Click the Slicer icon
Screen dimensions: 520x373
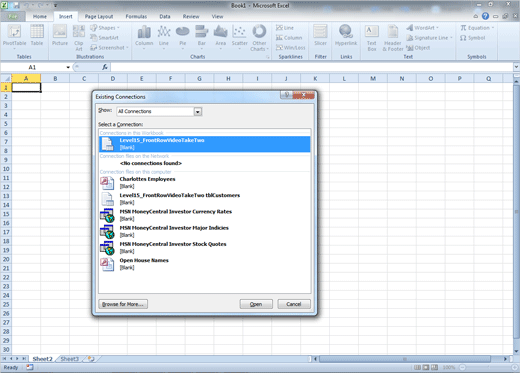[x=320, y=35]
